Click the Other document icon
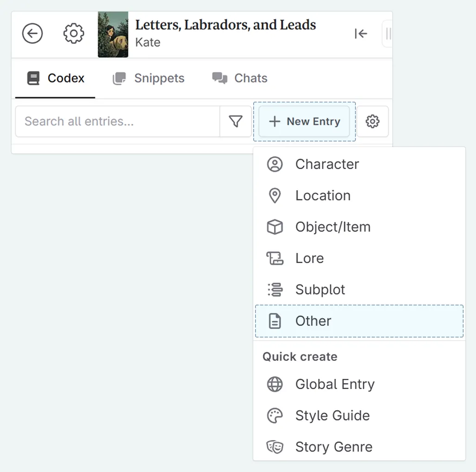Image resolution: width=476 pixels, height=472 pixels. [275, 321]
